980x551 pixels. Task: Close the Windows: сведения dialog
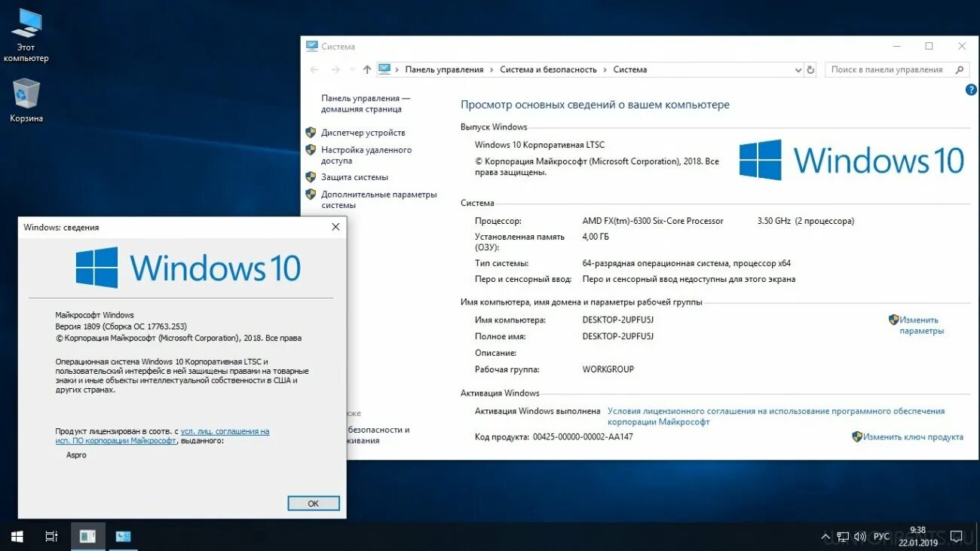click(x=335, y=227)
